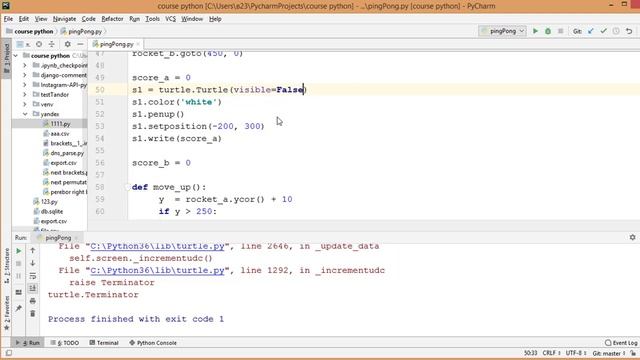
Task: Toggle the Structure side tool window tab
Action: [6, 265]
